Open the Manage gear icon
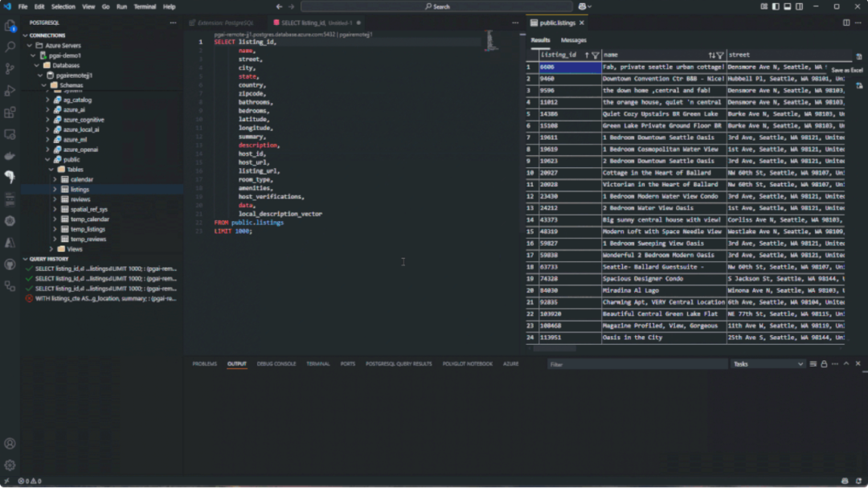This screenshot has width=868, height=488. point(10,465)
